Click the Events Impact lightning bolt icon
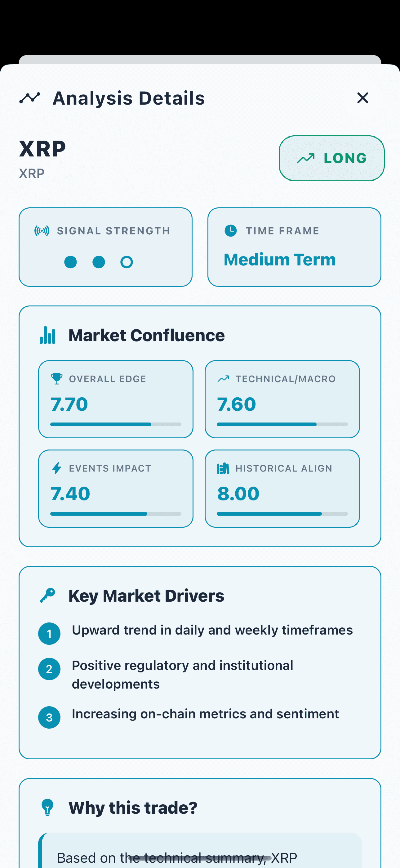The width and height of the screenshot is (400, 868). 56,468
